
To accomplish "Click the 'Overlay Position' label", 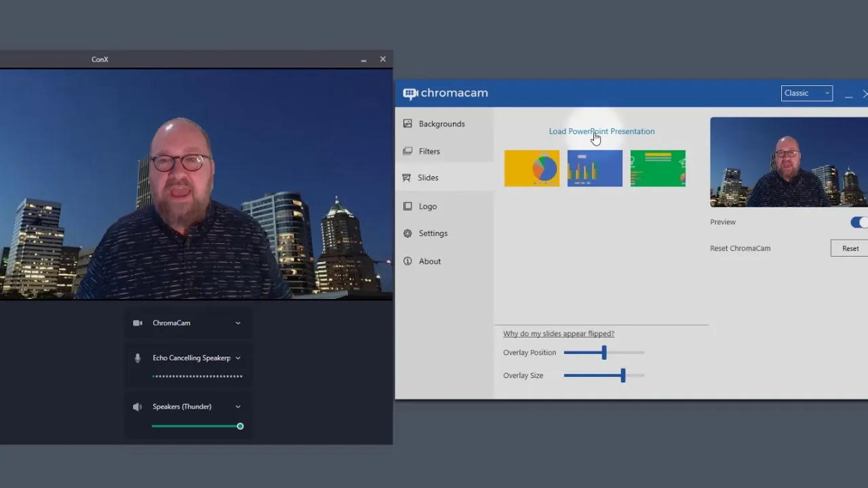I will 530,352.
